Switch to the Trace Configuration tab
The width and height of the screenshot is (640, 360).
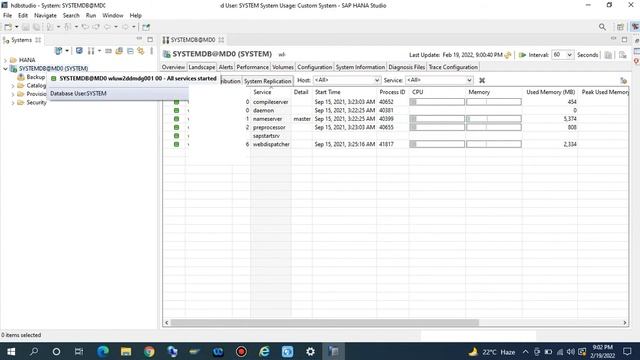(x=453, y=67)
